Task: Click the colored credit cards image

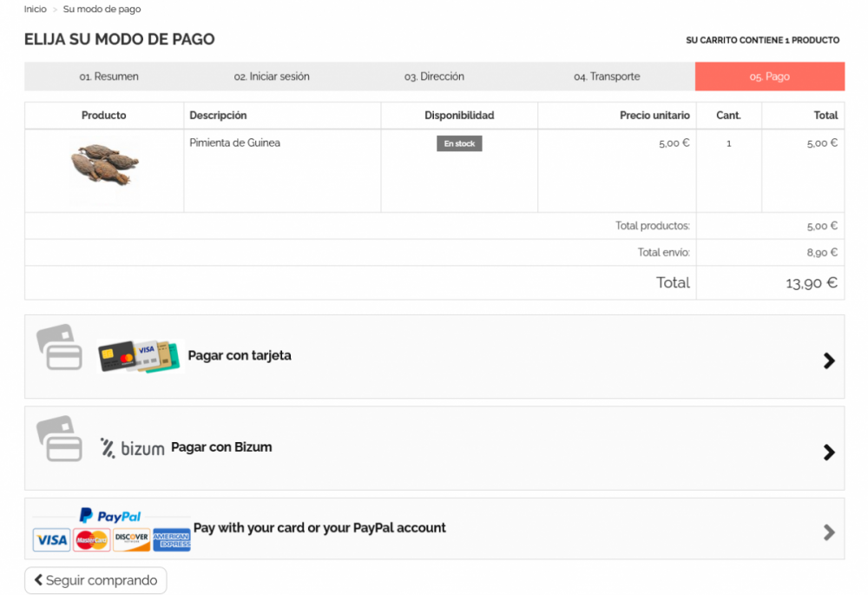Action: pyautogui.click(x=140, y=356)
